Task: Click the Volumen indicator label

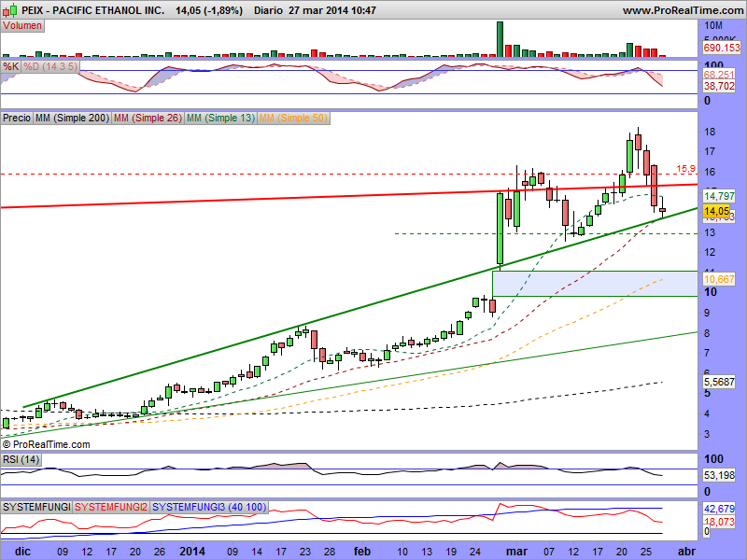Action: [22, 26]
